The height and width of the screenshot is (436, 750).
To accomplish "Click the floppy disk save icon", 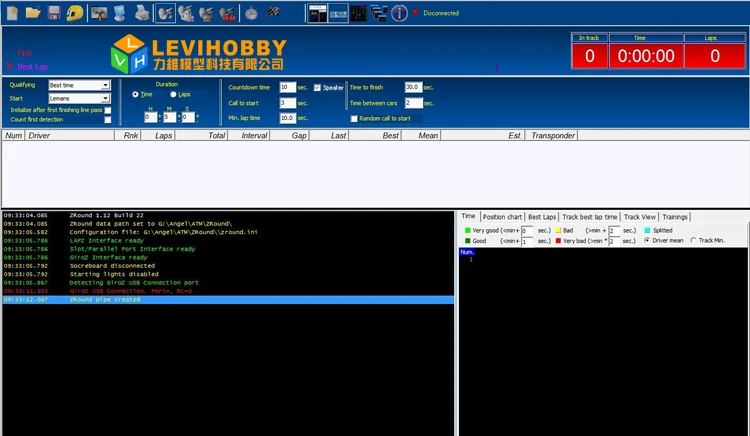I will click(54, 13).
